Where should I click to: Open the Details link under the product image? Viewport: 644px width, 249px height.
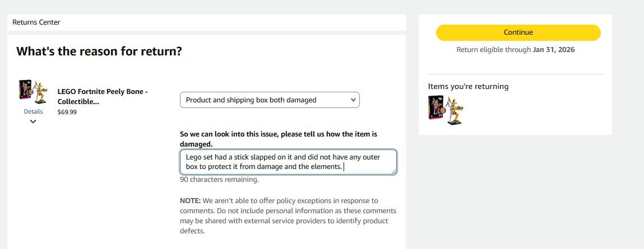[33, 111]
